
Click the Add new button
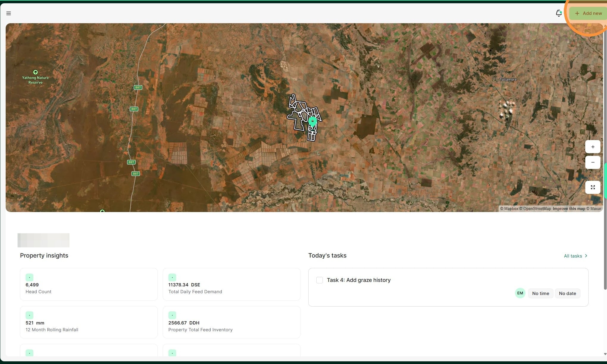(x=588, y=13)
